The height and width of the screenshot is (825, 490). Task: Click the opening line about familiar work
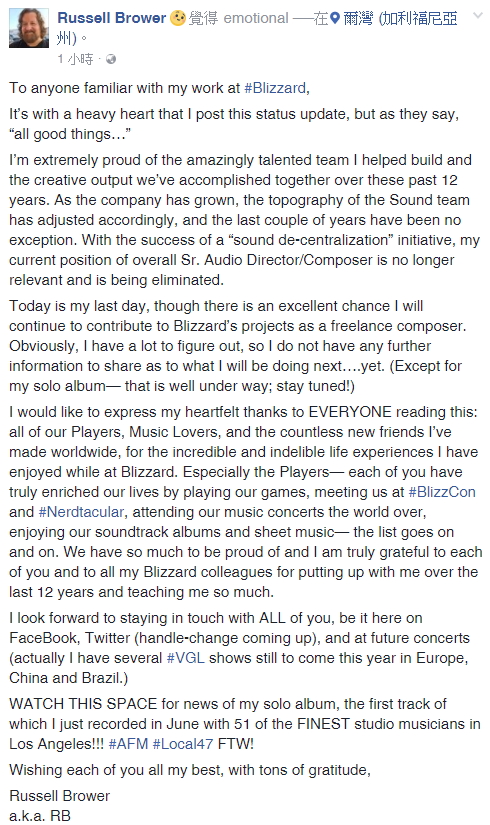click(159, 87)
